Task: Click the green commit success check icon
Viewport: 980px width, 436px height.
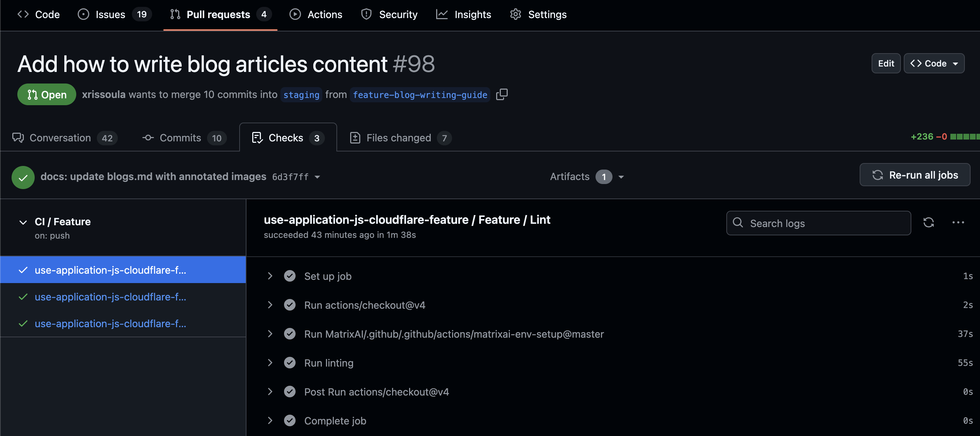Action: click(x=23, y=177)
